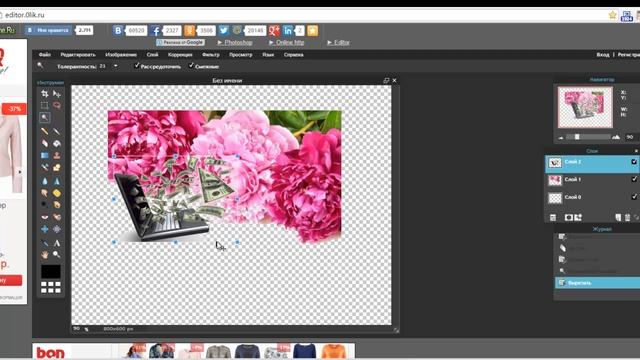Share via the Twitter icon

pos(224,31)
